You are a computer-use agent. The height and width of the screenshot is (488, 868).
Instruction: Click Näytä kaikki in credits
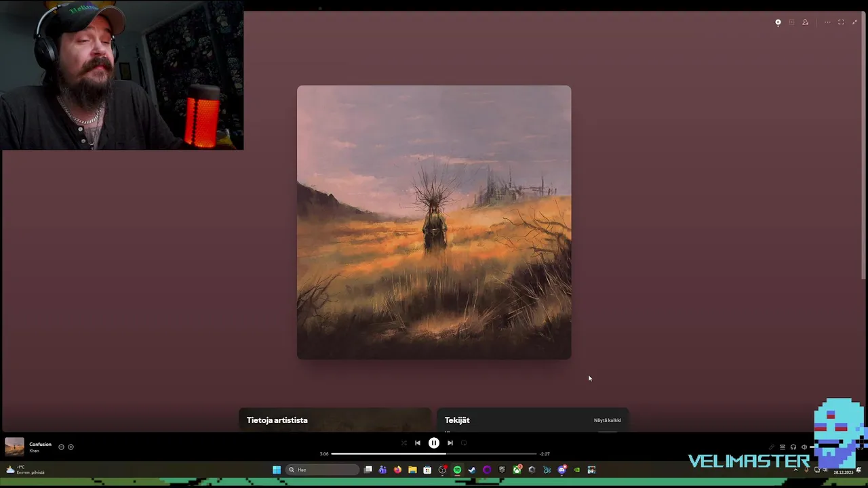click(607, 420)
